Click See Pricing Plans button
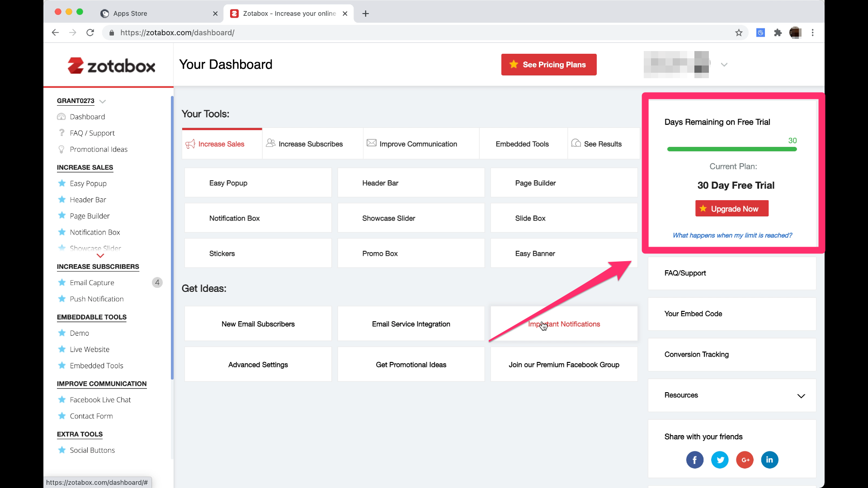This screenshot has height=488, width=868. point(549,65)
